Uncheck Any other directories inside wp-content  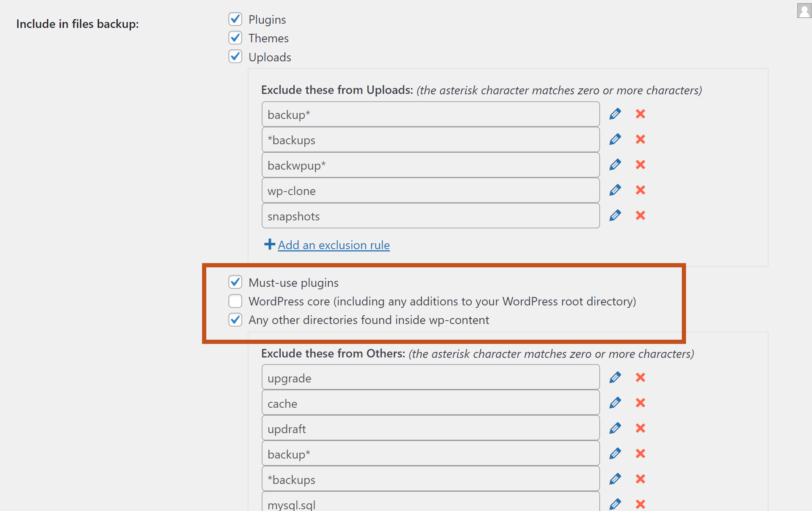click(235, 319)
